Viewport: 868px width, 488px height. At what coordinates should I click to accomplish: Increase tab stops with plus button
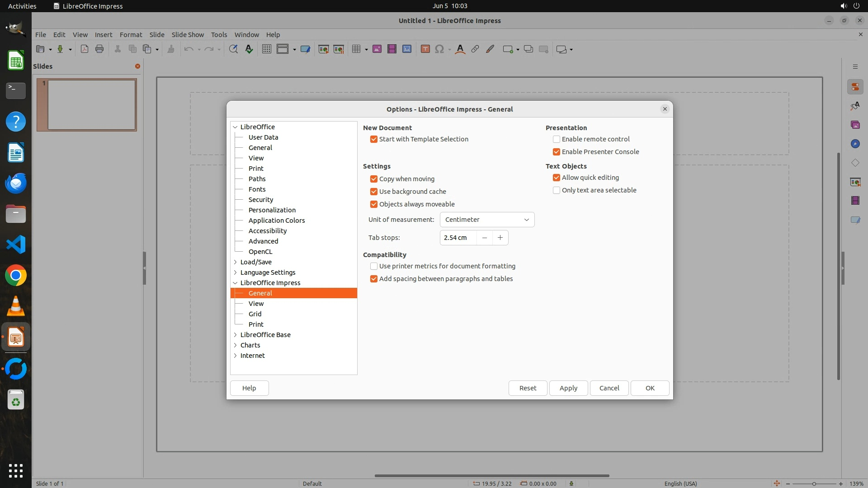coord(500,238)
